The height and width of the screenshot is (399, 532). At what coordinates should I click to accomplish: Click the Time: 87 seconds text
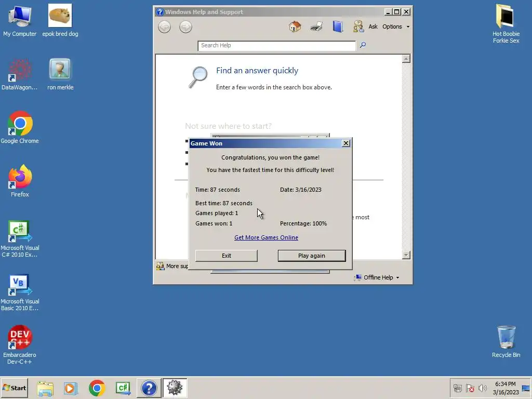pyautogui.click(x=218, y=190)
